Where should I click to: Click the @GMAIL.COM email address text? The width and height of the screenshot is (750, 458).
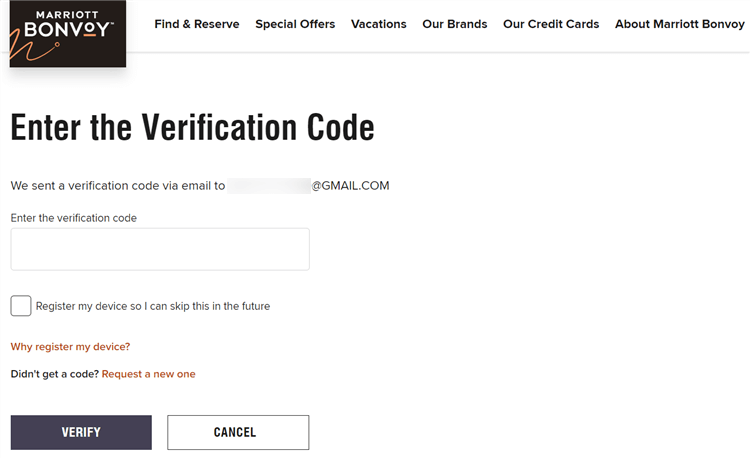350,186
